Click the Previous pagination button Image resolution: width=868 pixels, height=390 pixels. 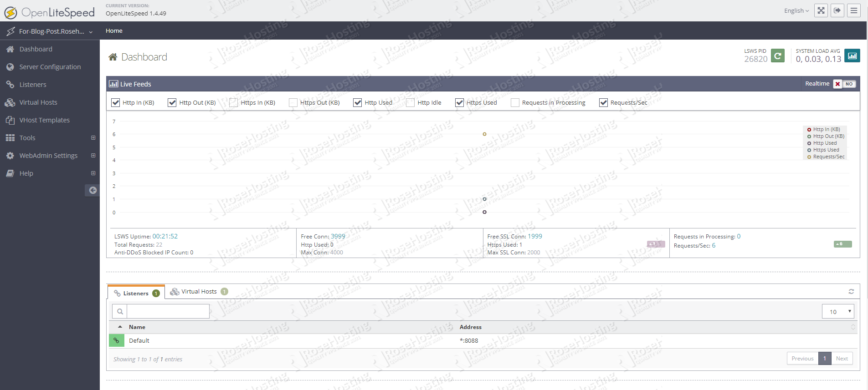(802, 359)
